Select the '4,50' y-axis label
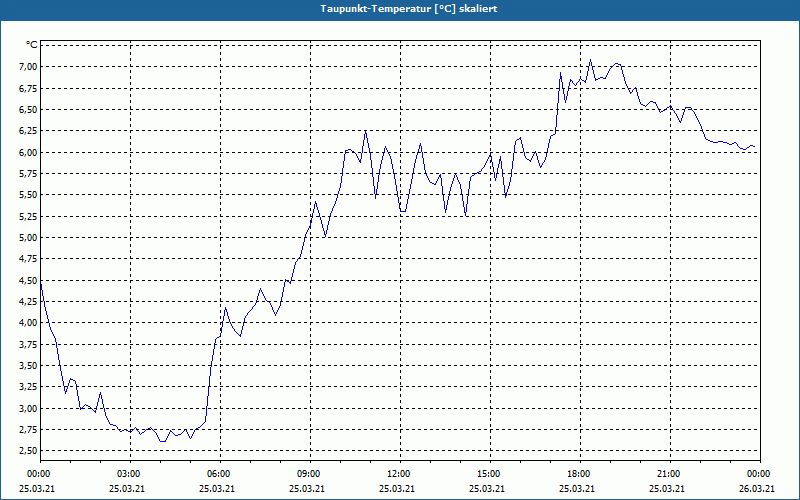The height and width of the screenshot is (500, 800). click(x=29, y=280)
